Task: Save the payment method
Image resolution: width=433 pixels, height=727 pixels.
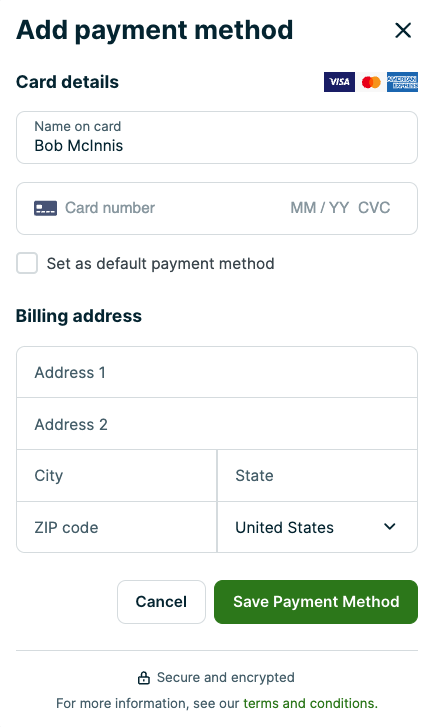Action: coord(316,602)
